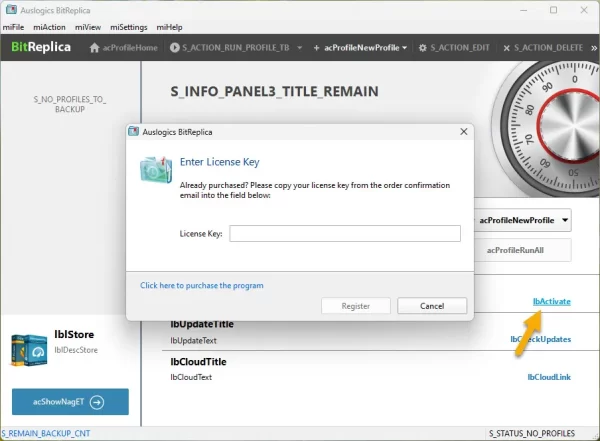Open the purchase the program link
The image size is (600, 441).
click(x=202, y=286)
